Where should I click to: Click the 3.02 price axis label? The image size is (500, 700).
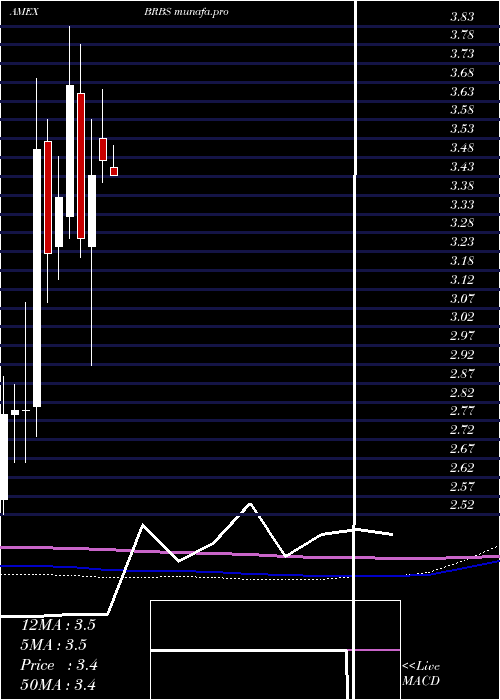point(462,317)
